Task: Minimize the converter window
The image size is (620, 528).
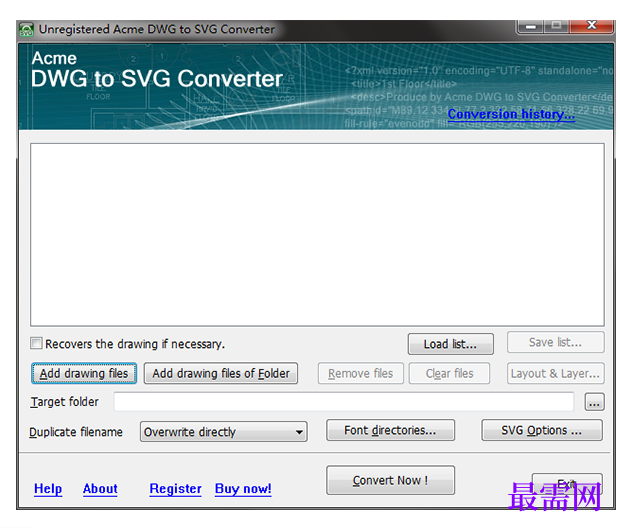Action: coord(531,26)
